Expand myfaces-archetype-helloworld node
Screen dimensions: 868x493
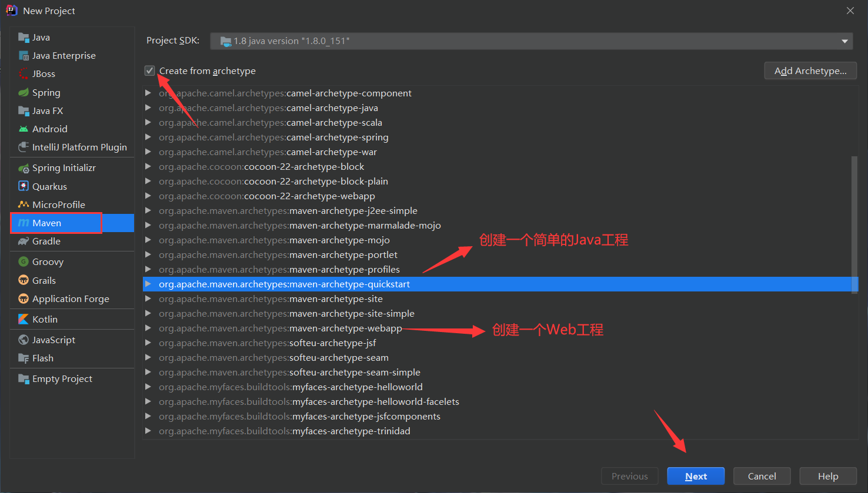tap(148, 387)
